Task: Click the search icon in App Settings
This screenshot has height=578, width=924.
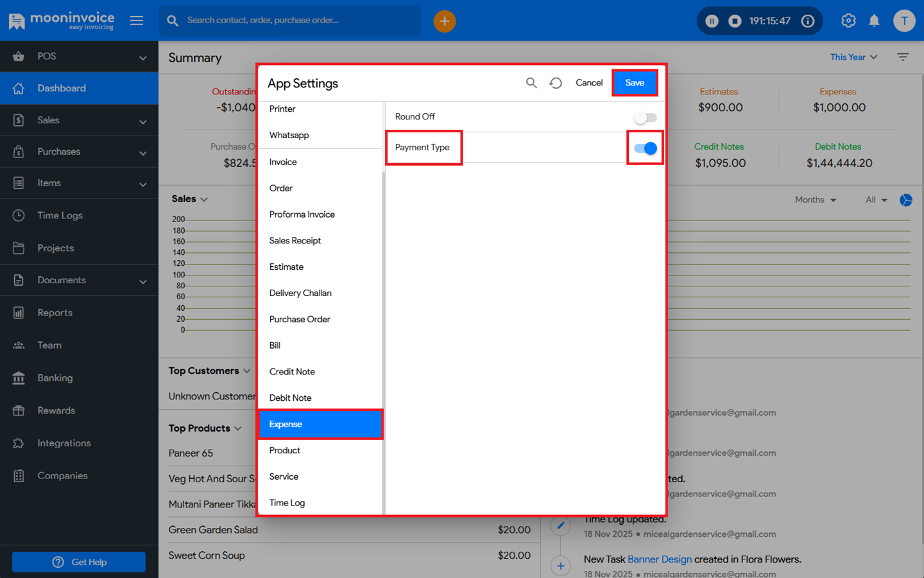Action: tap(531, 83)
